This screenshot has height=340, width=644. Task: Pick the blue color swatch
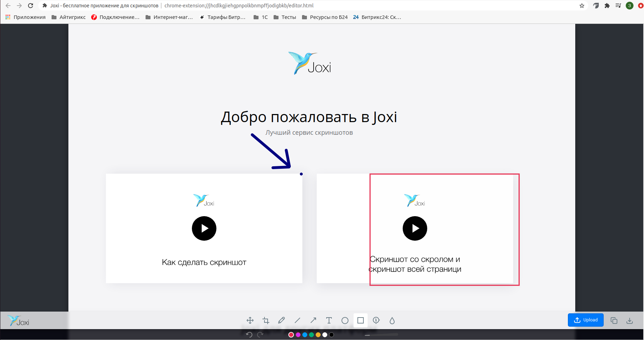click(305, 335)
